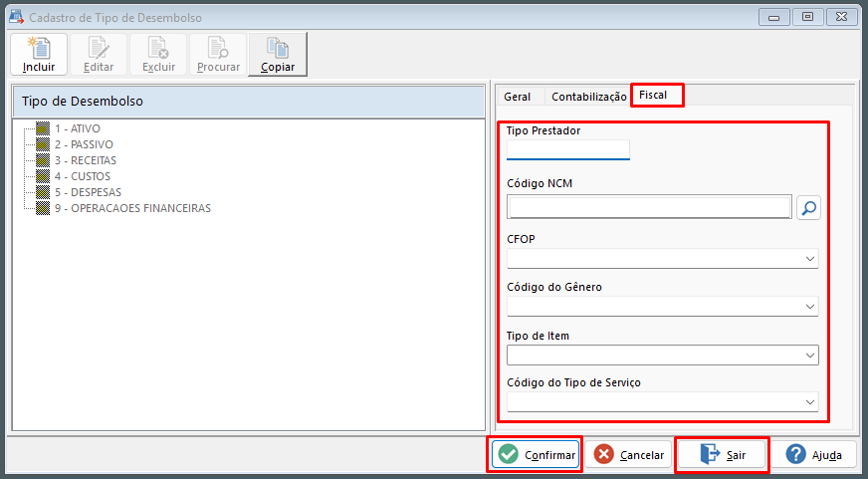Select the 4 - CUSTOS tree row
The width and height of the screenshot is (868, 479).
pyautogui.click(x=83, y=176)
